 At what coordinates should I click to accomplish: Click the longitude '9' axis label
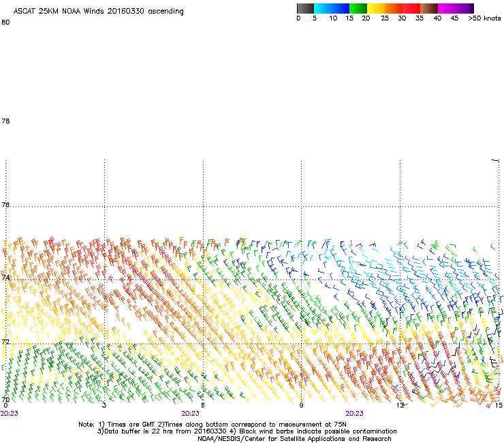pos(301,406)
